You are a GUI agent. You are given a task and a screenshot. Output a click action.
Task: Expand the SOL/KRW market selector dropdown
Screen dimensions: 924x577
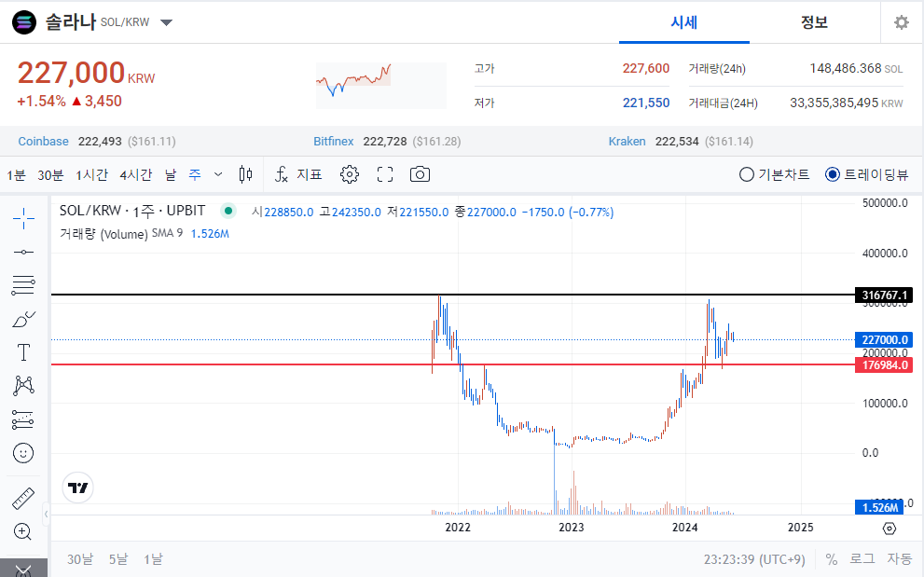(x=167, y=22)
